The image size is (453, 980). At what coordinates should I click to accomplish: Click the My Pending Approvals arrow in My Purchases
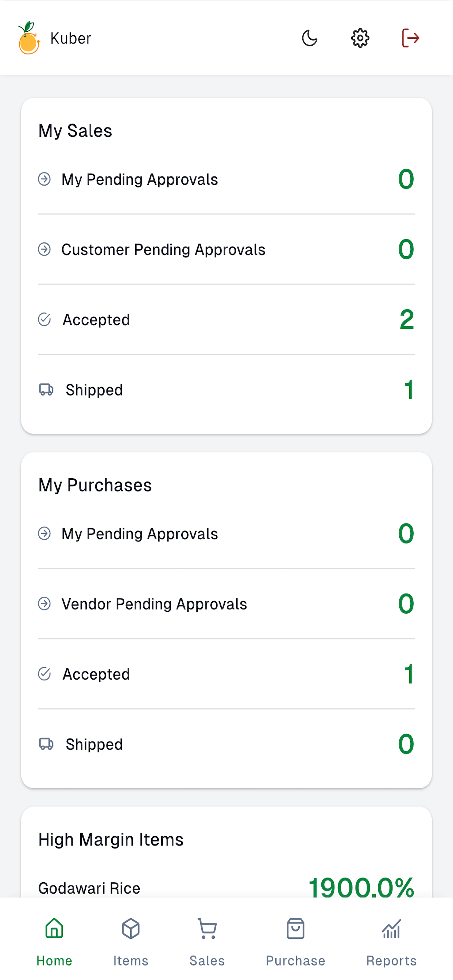click(44, 533)
